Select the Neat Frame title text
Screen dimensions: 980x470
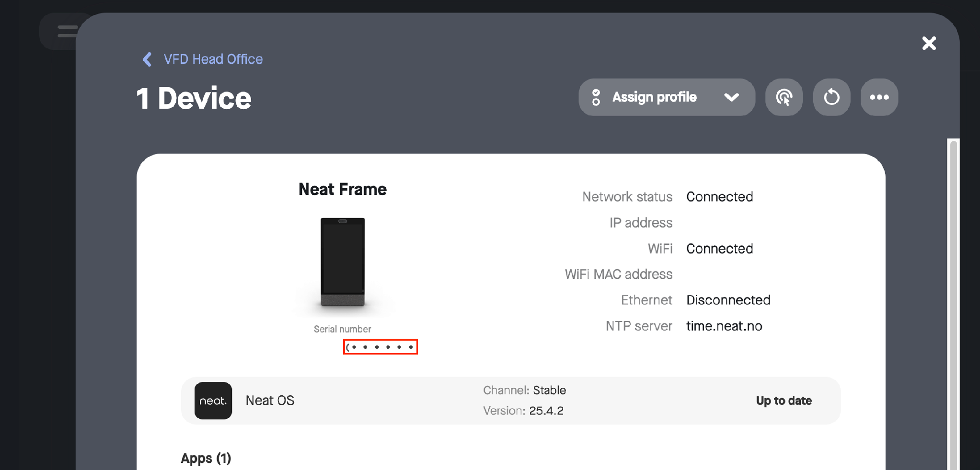[x=342, y=189]
